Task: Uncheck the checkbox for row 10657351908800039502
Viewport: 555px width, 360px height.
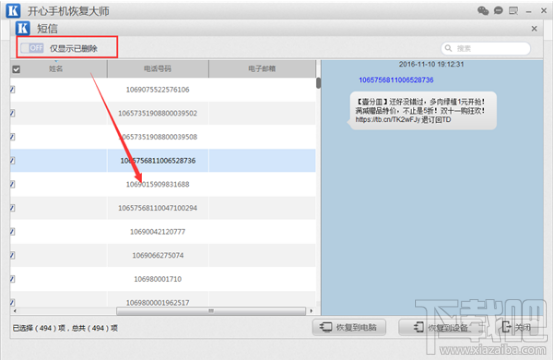Action: click(12, 113)
